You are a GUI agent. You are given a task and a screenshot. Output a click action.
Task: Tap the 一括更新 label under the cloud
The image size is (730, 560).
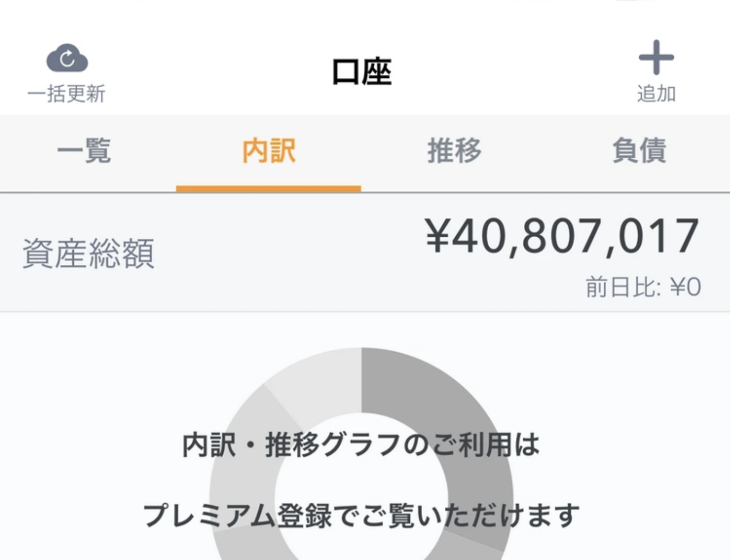67,94
